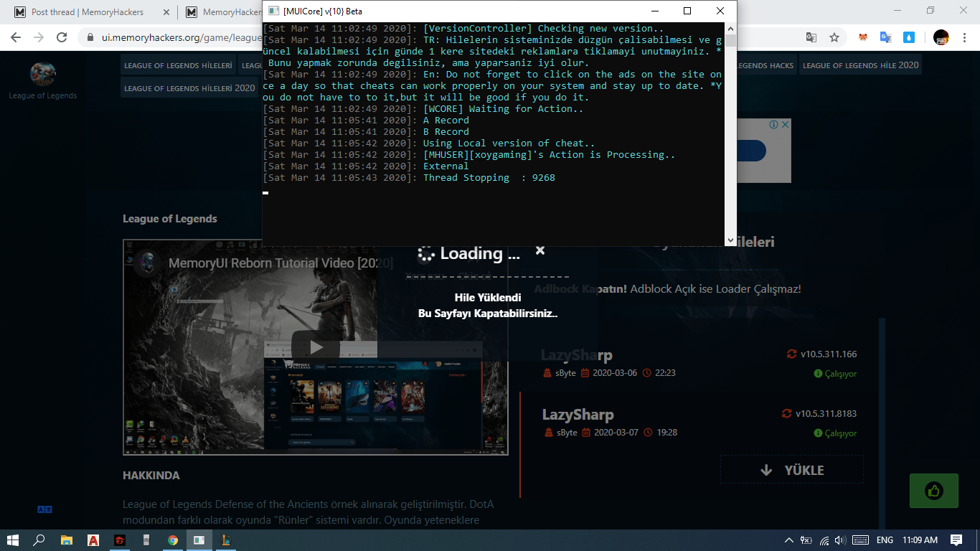Open the Chrome profile avatar
Screen dimensions: 980x551
pyautogui.click(x=941, y=37)
